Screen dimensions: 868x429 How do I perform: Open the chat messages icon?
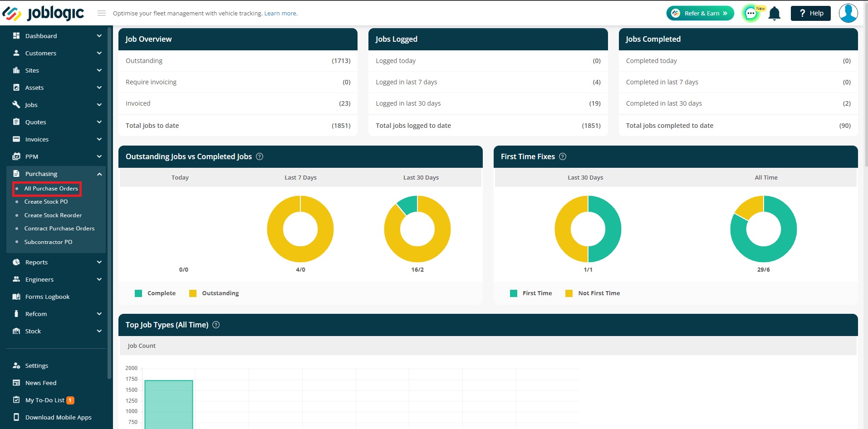(x=751, y=14)
